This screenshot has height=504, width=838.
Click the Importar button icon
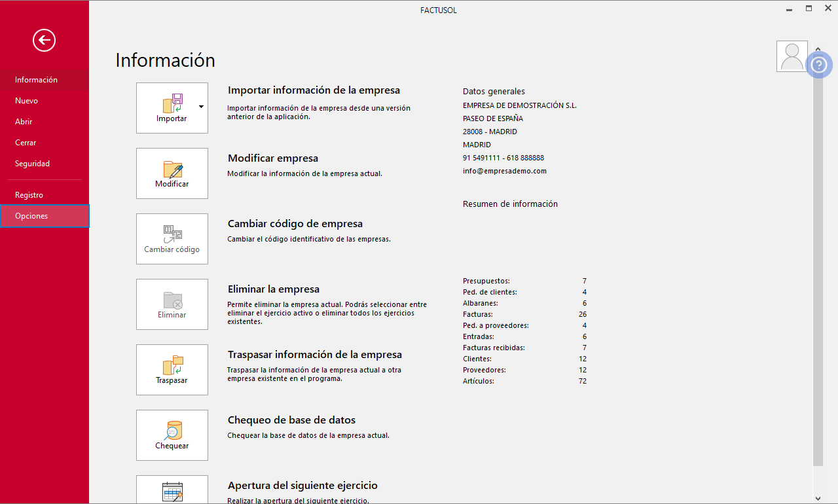[172, 108]
